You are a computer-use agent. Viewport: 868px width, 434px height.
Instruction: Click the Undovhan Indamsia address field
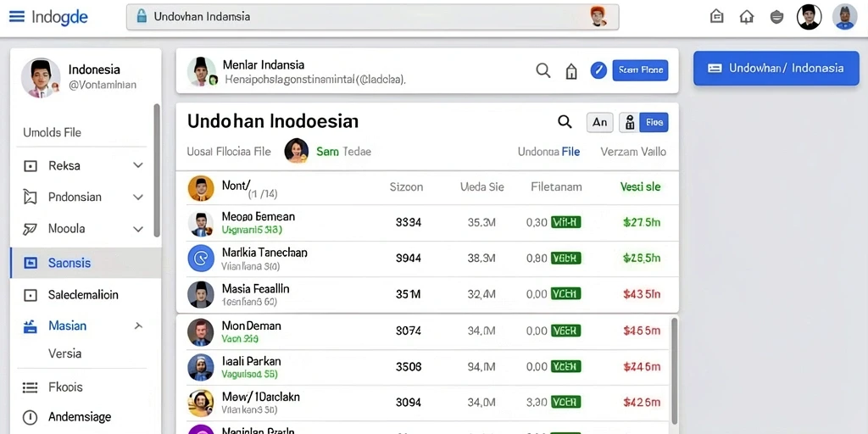(x=373, y=17)
